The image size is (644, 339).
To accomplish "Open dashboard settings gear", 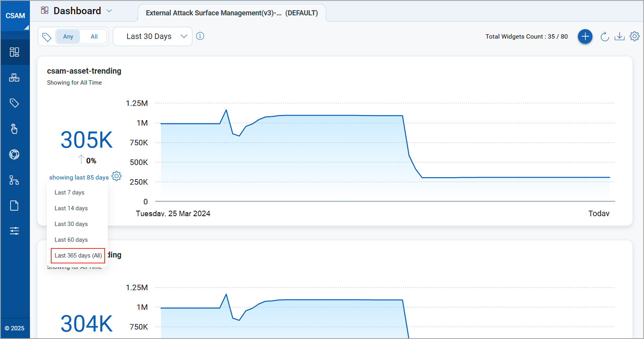I will [635, 36].
